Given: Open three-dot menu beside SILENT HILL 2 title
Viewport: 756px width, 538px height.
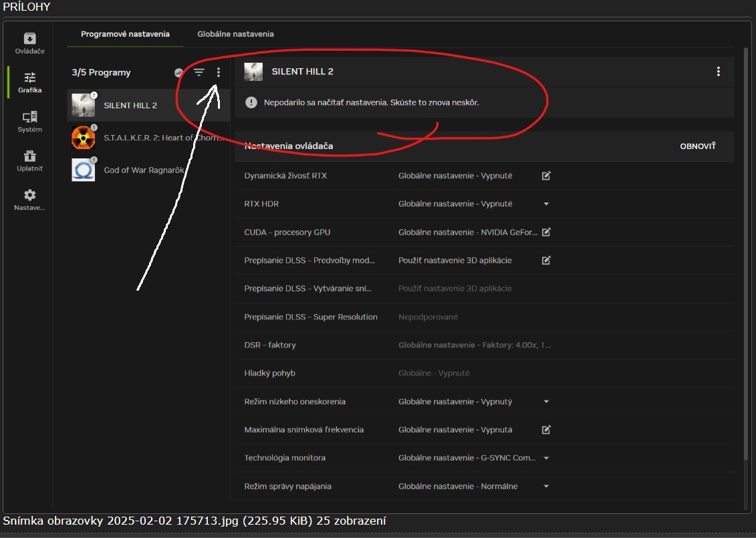Looking at the screenshot, I should 719,72.
